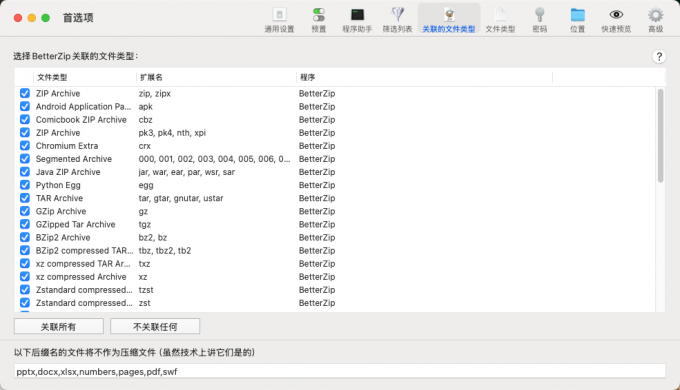
Task: Sort by the 程序 column header
Action: tap(425, 77)
